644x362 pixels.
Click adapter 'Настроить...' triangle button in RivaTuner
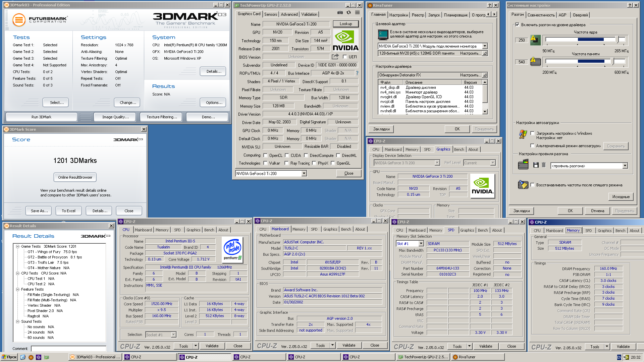tap(485, 53)
